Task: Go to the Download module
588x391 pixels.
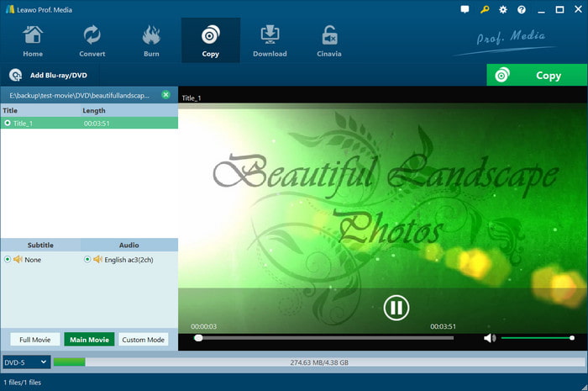Action: (x=270, y=40)
